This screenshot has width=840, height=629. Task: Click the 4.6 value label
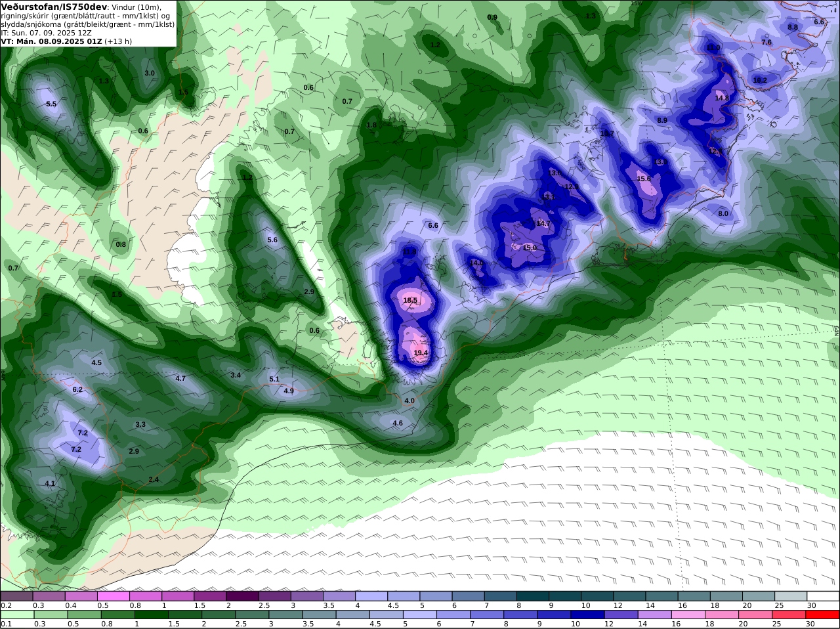[x=398, y=423]
